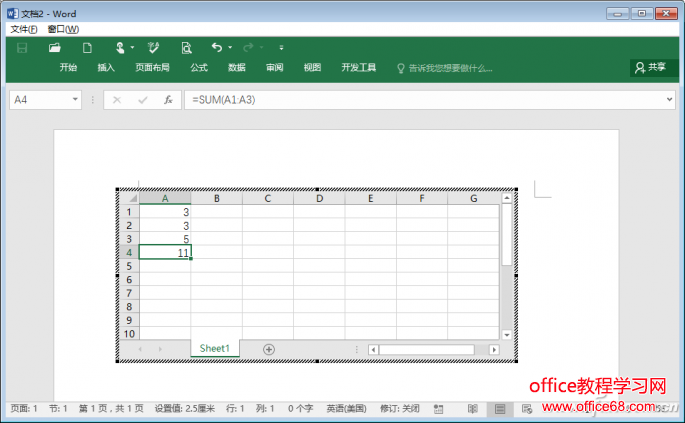Click previous sheet navigation arrow

140,349
